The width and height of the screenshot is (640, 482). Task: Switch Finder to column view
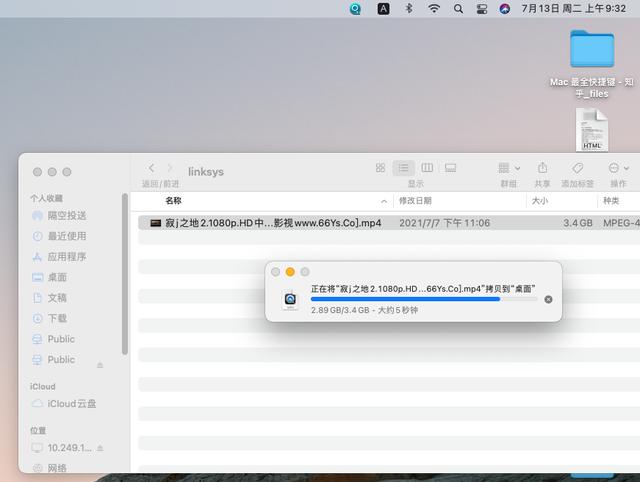pos(427,168)
